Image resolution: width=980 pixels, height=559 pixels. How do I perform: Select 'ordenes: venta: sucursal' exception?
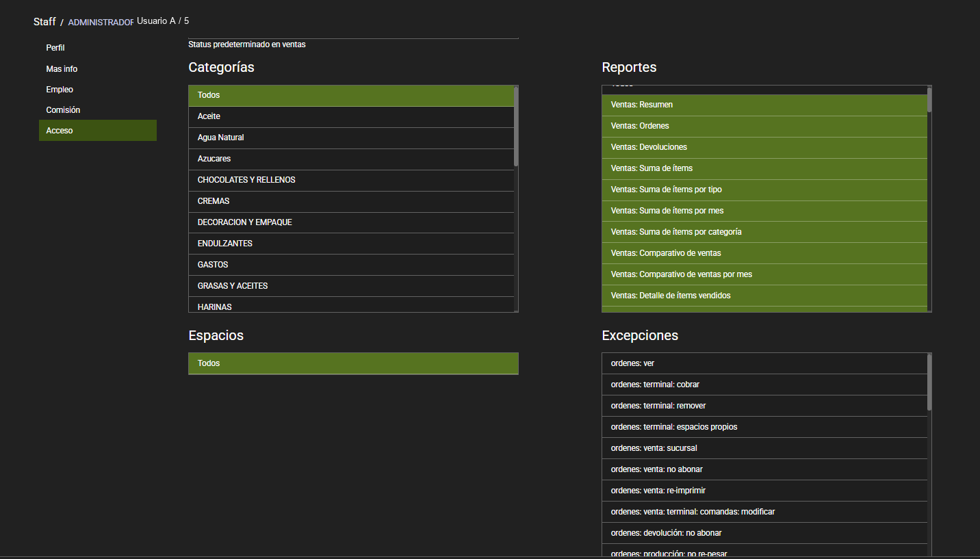tap(764, 449)
